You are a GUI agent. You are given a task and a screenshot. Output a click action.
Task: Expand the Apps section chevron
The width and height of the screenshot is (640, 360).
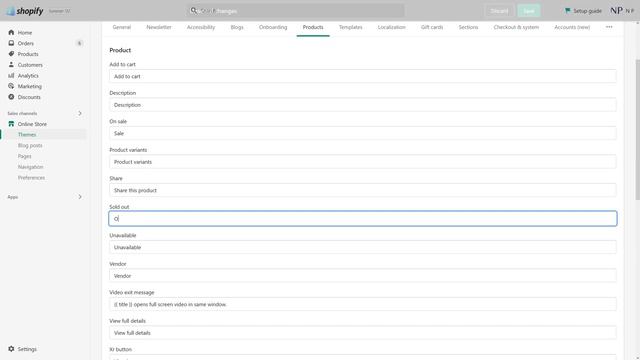click(x=80, y=197)
